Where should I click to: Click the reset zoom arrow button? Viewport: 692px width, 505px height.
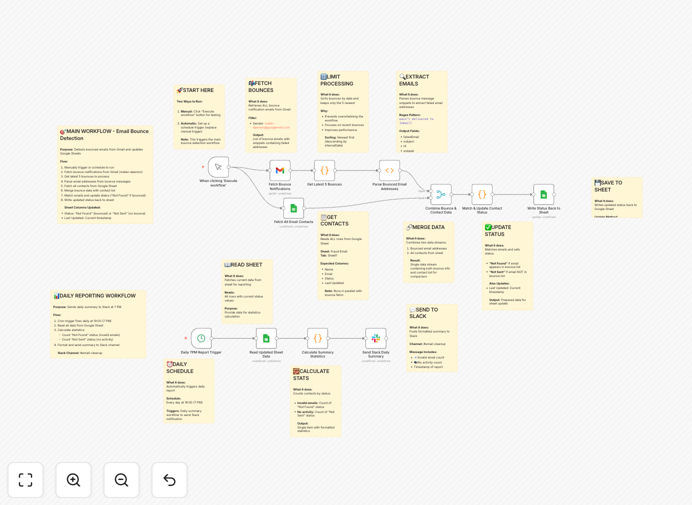[x=169, y=480]
